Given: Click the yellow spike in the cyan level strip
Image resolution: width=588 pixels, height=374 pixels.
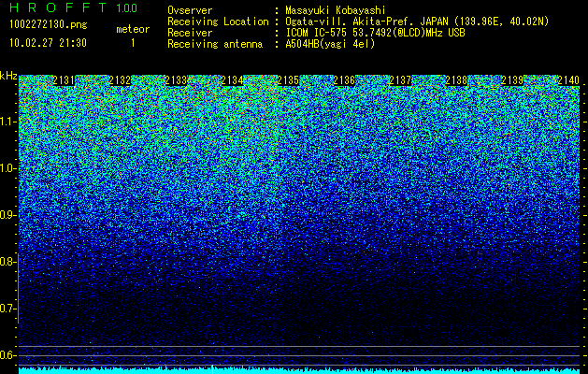Looking at the screenshot, I should 212,369.
